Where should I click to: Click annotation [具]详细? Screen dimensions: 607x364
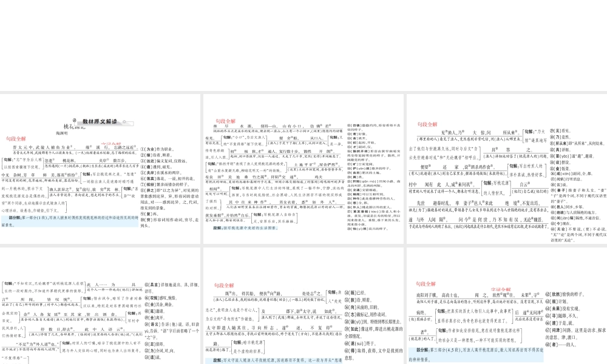coord(560,150)
